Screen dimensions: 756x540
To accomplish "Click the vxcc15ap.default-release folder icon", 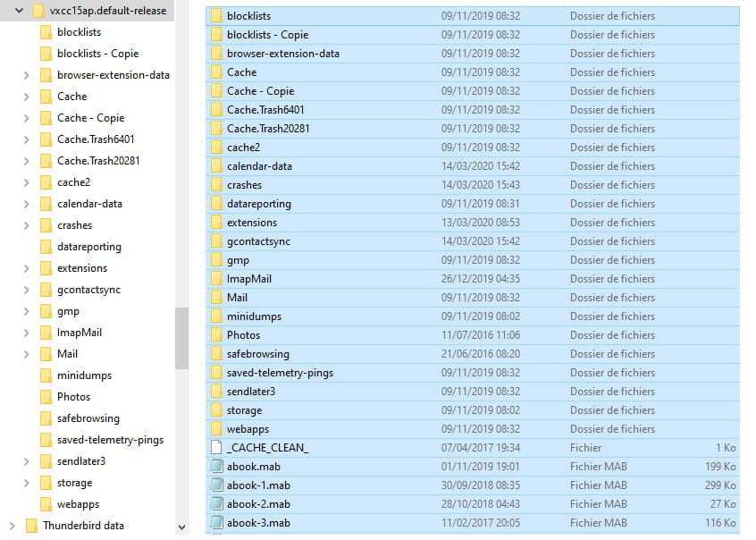I will (x=38, y=11).
